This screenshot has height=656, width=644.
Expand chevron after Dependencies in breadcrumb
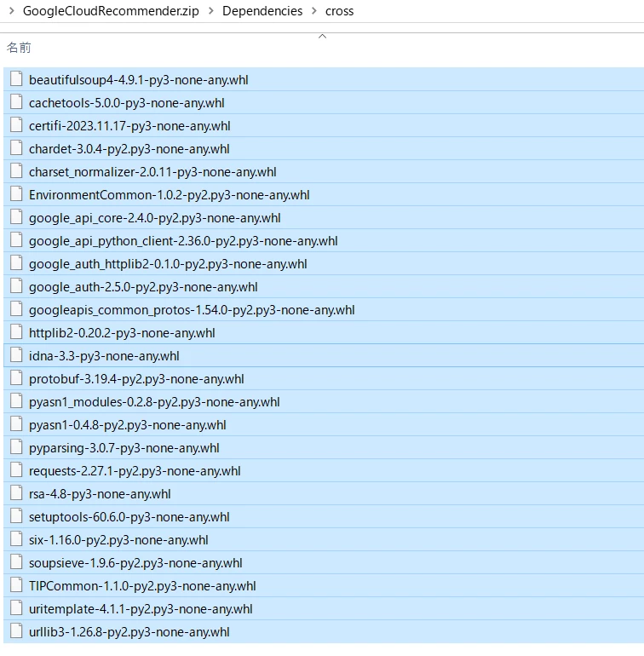[x=313, y=11]
